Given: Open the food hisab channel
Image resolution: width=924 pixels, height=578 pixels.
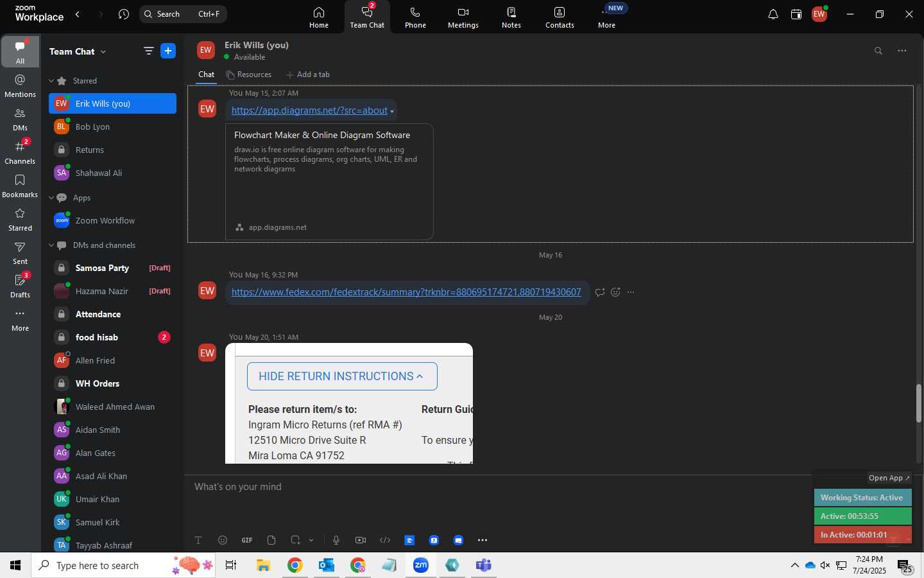Looking at the screenshot, I should point(112,337).
